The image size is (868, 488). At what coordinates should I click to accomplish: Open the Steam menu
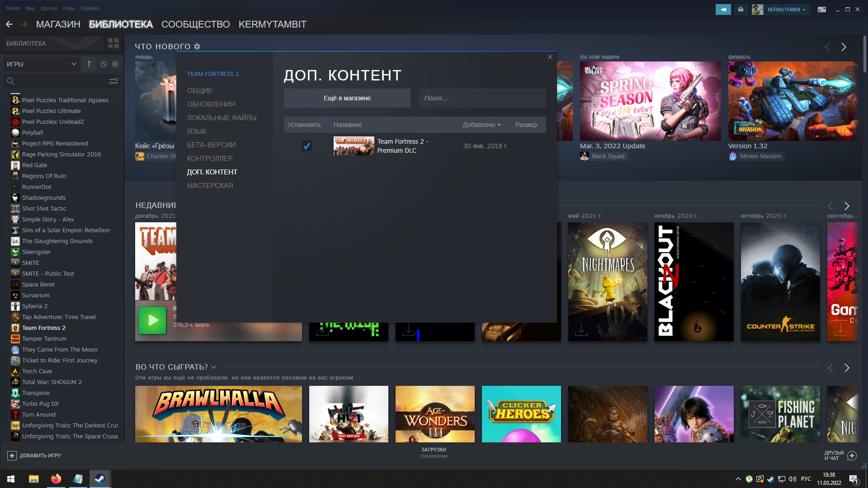point(13,8)
